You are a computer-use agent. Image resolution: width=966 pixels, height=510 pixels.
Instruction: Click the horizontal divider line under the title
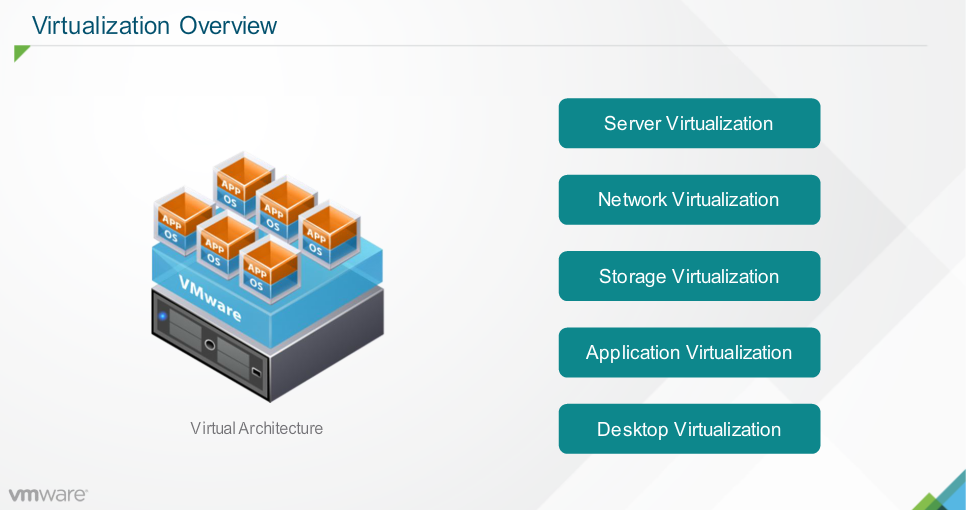[x=480, y=46]
